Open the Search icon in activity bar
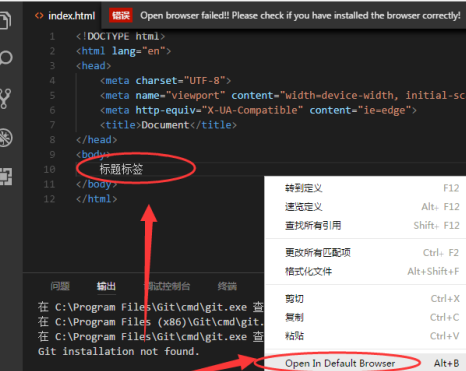The height and width of the screenshot is (371, 466). [x=6, y=58]
